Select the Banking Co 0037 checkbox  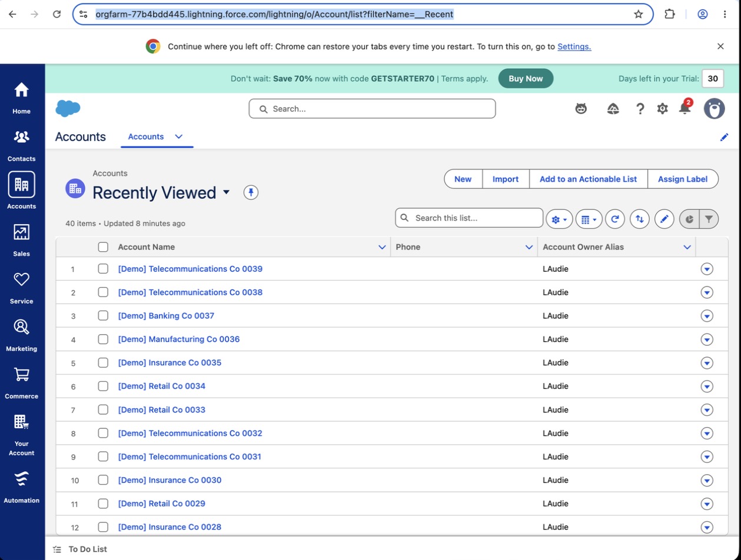click(x=103, y=316)
